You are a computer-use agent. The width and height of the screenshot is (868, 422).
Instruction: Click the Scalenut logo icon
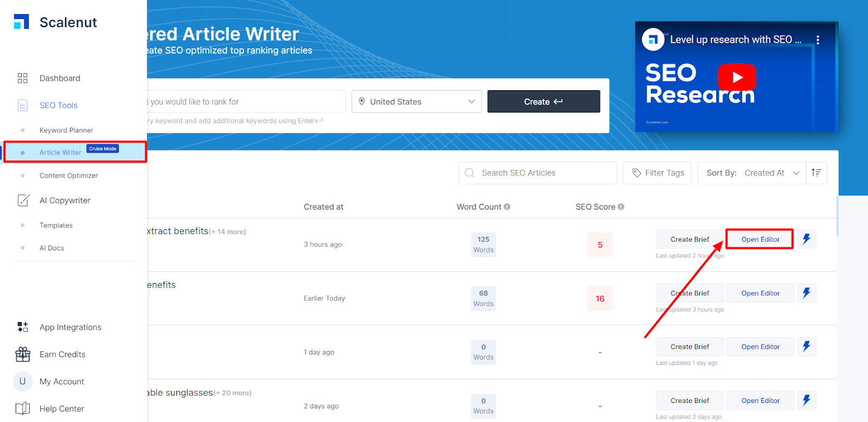click(x=21, y=22)
